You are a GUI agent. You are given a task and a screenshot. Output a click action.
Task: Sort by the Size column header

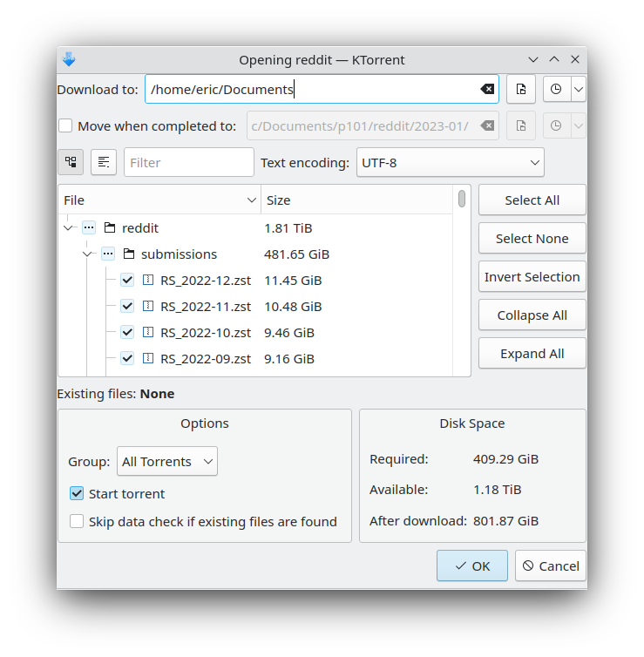(x=356, y=200)
